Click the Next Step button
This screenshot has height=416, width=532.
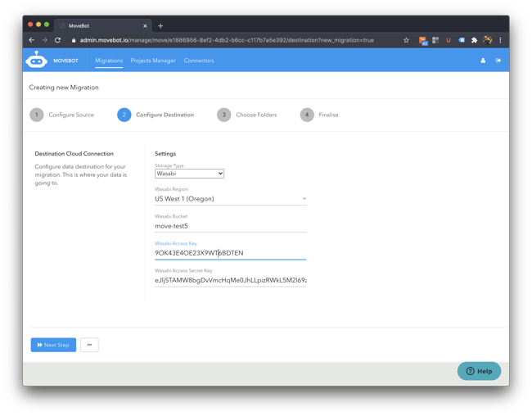[53, 345]
